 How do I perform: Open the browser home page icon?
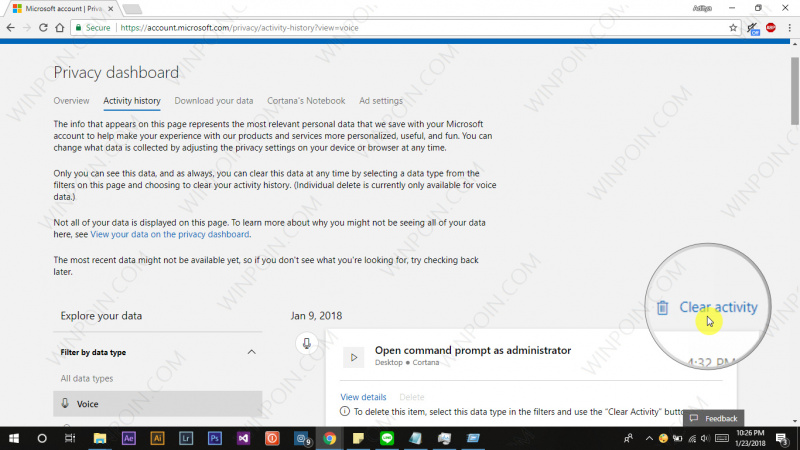point(60,28)
